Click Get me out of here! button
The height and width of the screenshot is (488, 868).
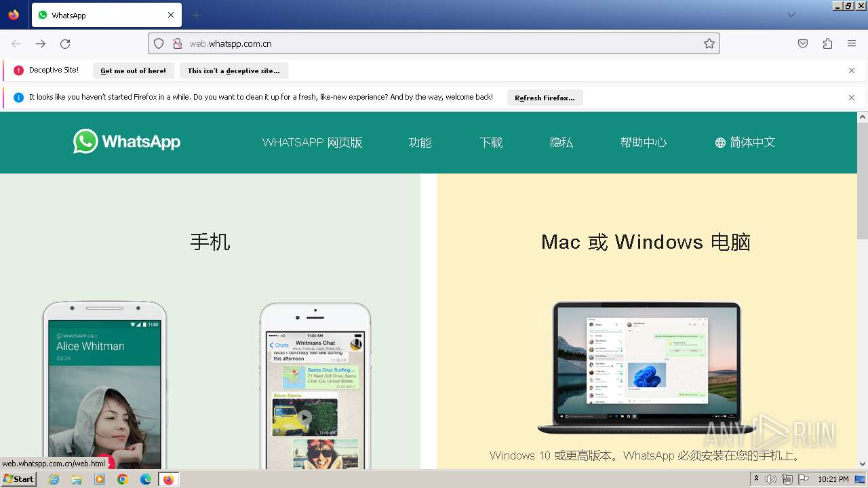click(x=133, y=70)
